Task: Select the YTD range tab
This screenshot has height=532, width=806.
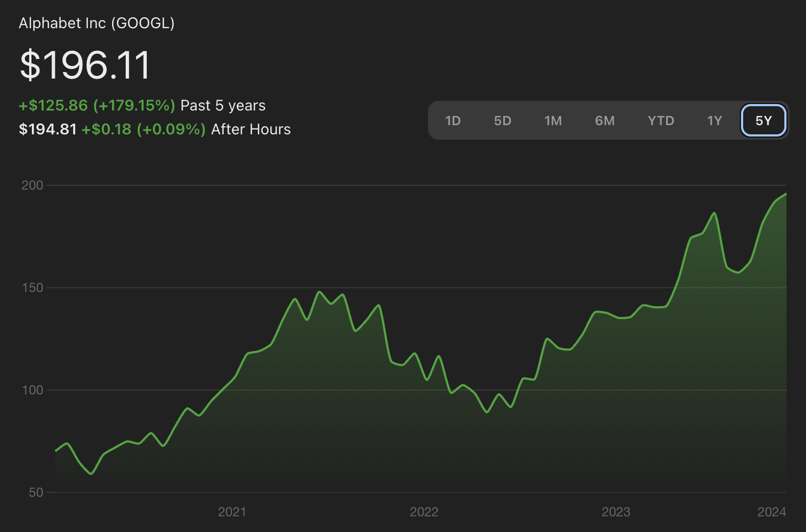Action: (661, 121)
